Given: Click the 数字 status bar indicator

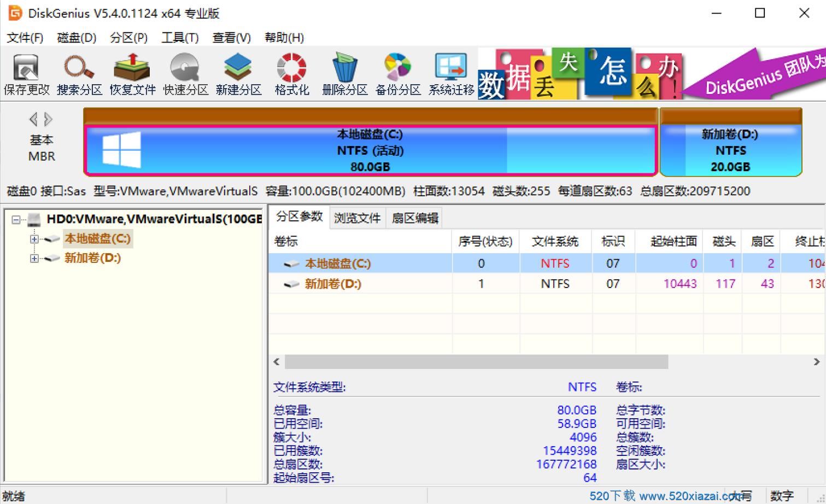Looking at the screenshot, I should 782,496.
